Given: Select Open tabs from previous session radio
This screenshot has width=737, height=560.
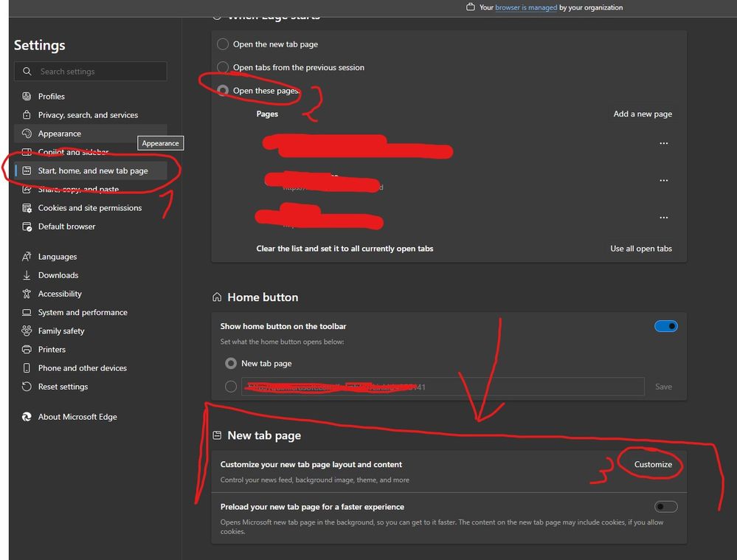Looking at the screenshot, I should coord(223,67).
